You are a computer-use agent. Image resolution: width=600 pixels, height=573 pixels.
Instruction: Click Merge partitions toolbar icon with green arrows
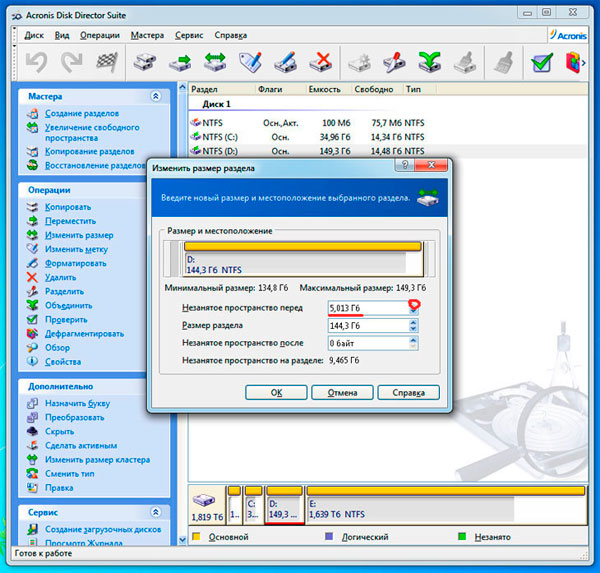point(429,62)
